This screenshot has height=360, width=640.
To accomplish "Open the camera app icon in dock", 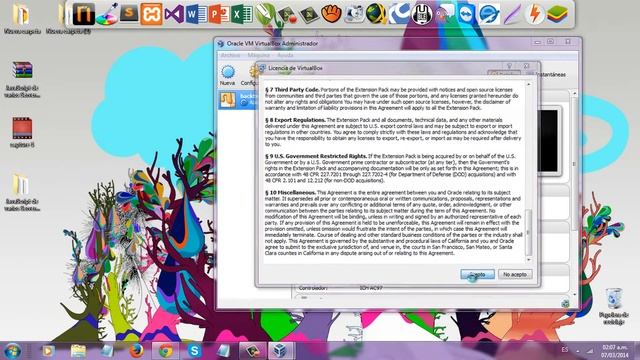I will pyautogui.click(x=353, y=14).
